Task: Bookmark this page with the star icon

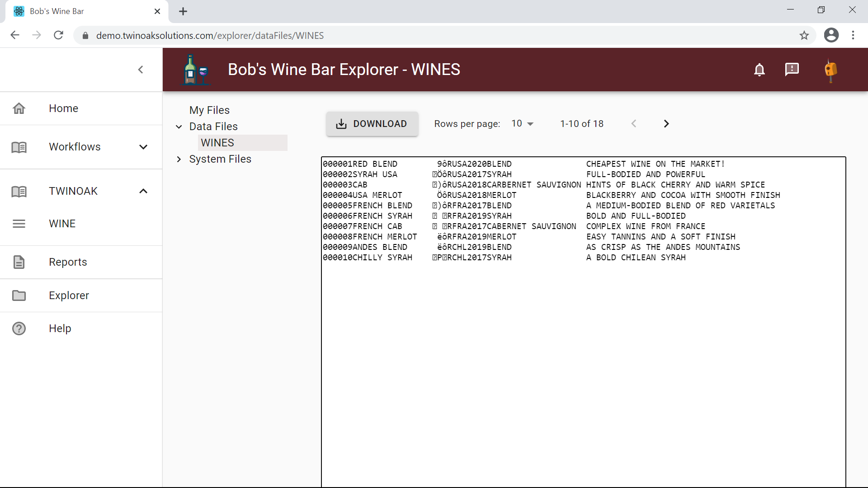Action: [x=804, y=35]
